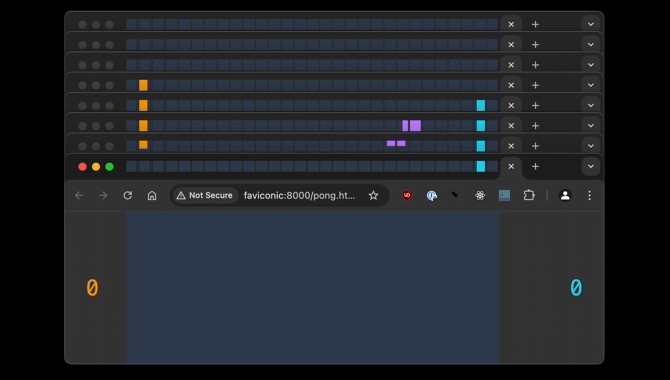Open the React Developer Tools extension
Viewport: 670px width, 380px height.
[480, 195]
